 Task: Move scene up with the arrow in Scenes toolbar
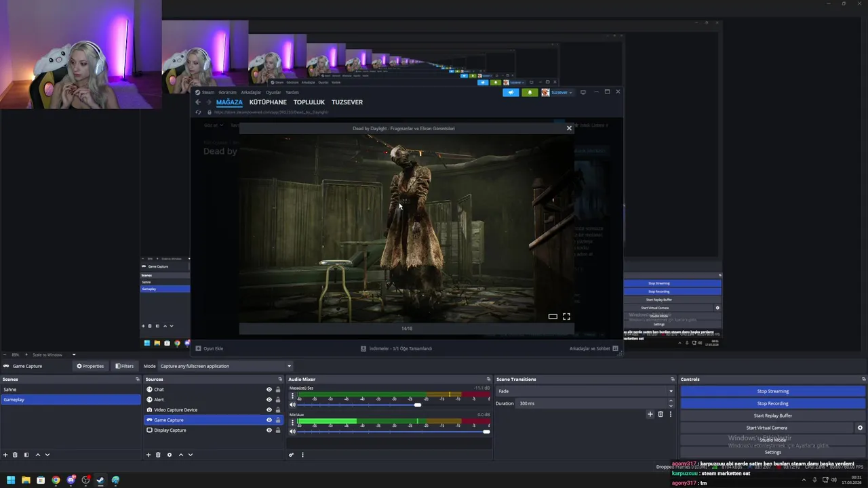coord(38,455)
